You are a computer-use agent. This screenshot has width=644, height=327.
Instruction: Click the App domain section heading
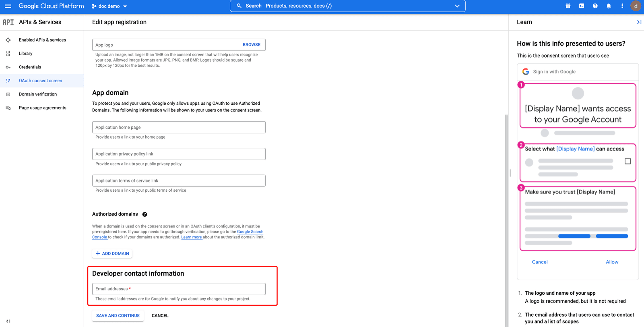(x=110, y=93)
